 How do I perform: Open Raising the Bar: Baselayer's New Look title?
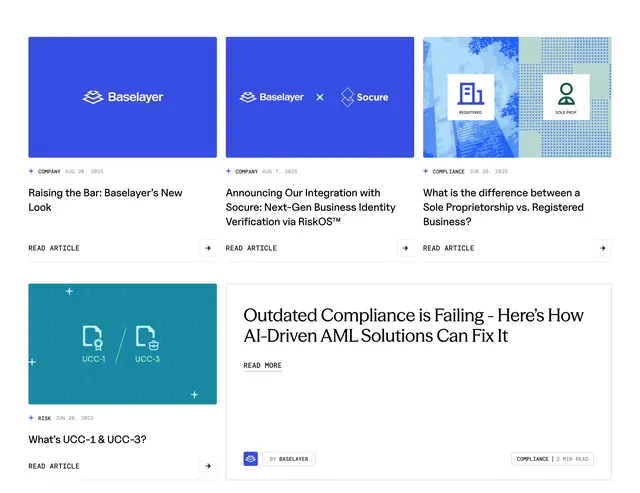coord(105,200)
